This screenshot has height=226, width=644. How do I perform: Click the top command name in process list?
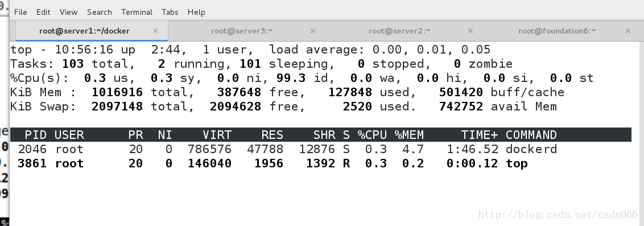click(x=517, y=163)
